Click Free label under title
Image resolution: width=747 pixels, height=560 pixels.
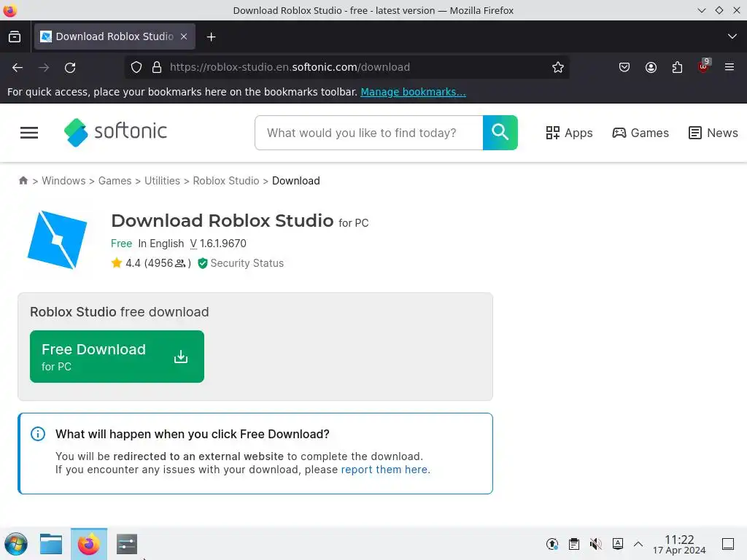pos(122,244)
